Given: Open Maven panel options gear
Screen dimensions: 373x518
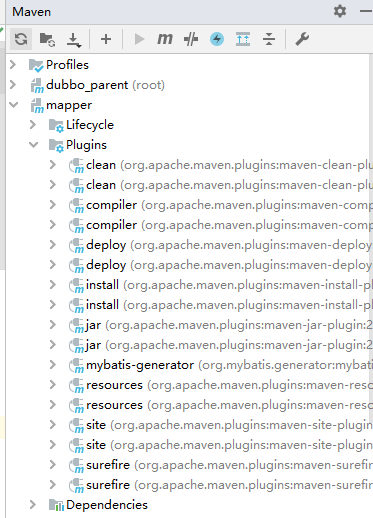Looking at the screenshot, I should tap(340, 11).
